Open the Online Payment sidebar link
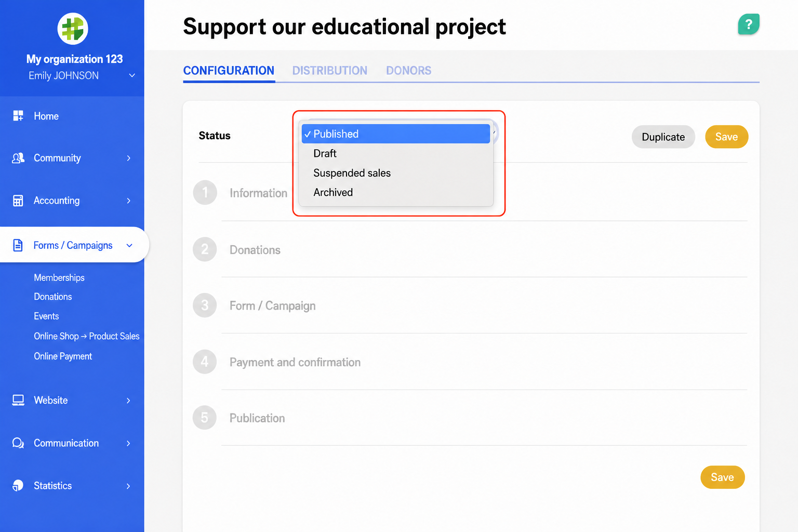The image size is (798, 532). [63, 356]
